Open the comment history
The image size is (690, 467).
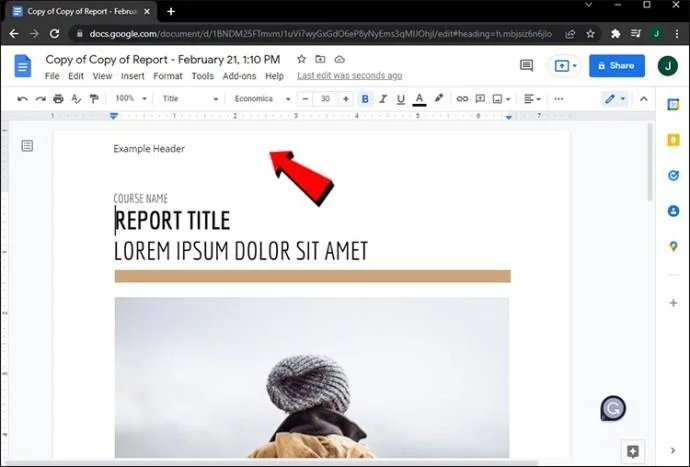tap(526, 66)
